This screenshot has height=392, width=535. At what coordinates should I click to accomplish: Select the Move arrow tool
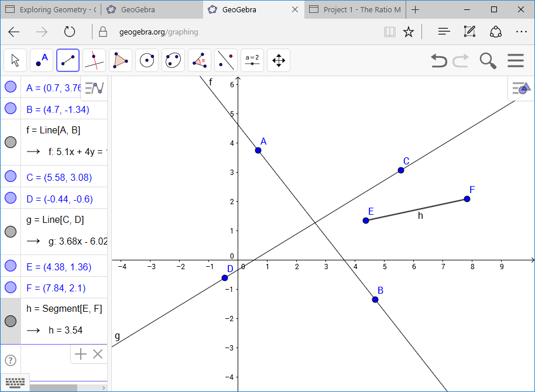[15, 60]
